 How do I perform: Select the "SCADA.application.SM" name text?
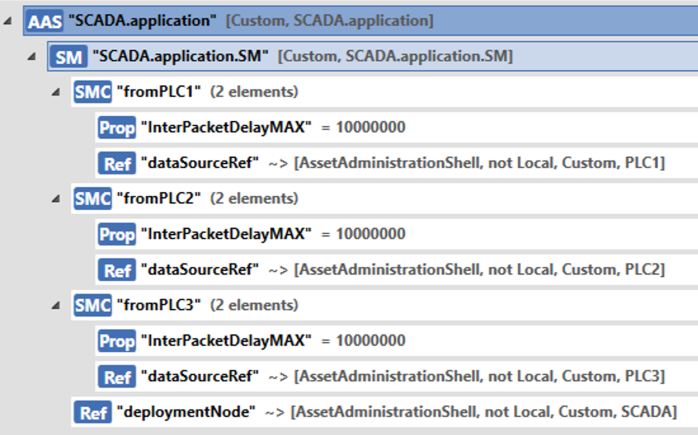[180, 56]
